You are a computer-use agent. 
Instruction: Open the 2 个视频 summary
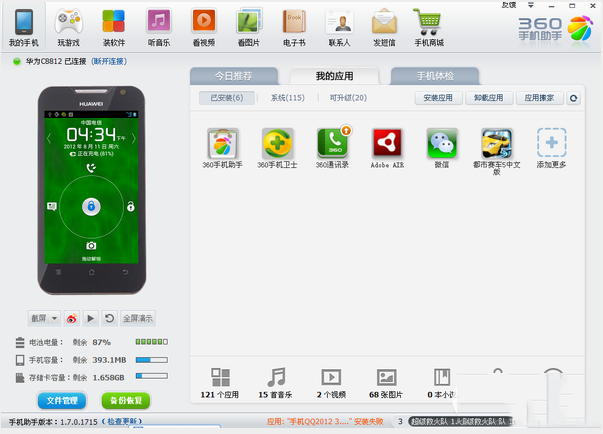point(331,383)
